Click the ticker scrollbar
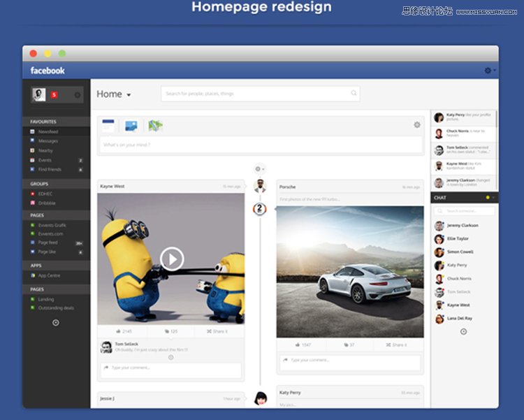 pos(496,119)
